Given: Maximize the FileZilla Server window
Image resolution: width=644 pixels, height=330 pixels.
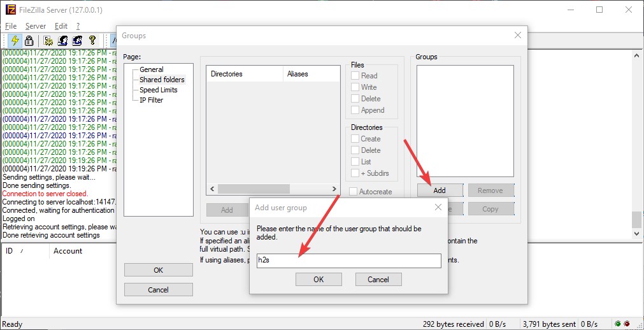Looking at the screenshot, I should tap(599, 10).
